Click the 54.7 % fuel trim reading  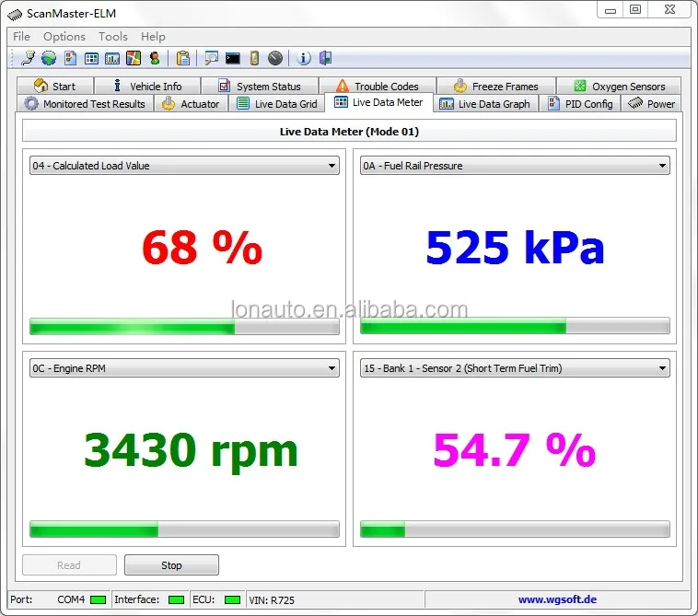tap(515, 450)
